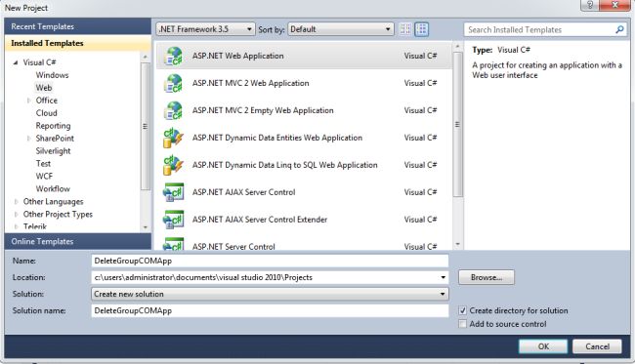Click the template list vertical scrollbar thumb
The image size is (635, 364).
coord(457,125)
